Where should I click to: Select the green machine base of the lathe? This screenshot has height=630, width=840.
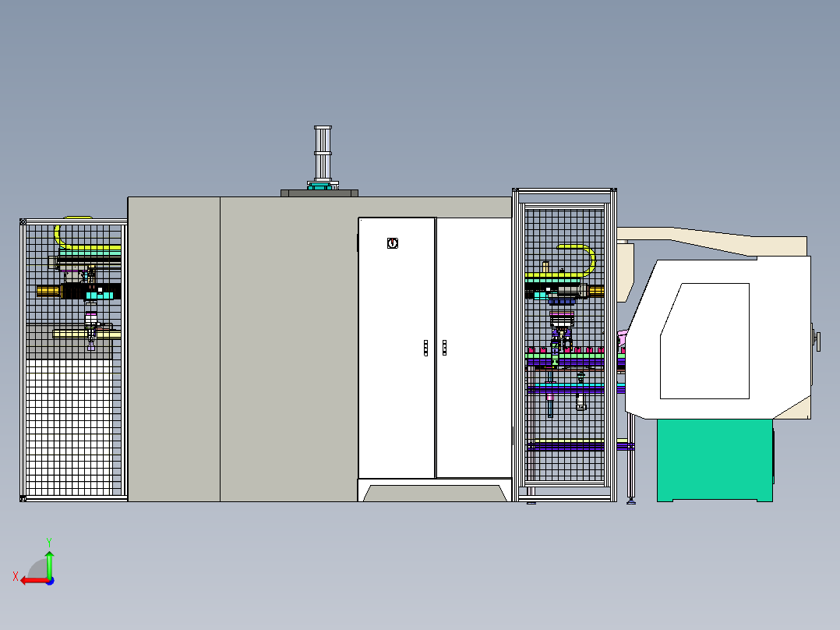(x=715, y=460)
